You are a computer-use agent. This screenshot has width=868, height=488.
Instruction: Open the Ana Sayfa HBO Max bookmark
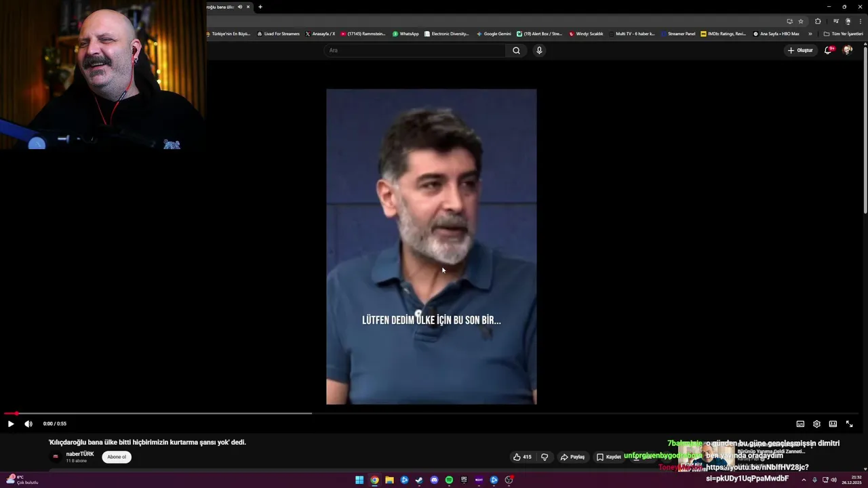[776, 34]
